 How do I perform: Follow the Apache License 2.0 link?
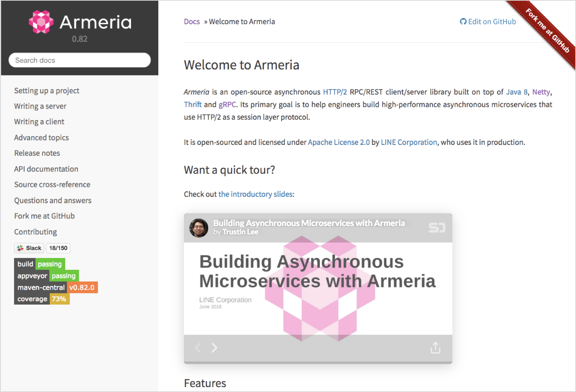(x=339, y=142)
